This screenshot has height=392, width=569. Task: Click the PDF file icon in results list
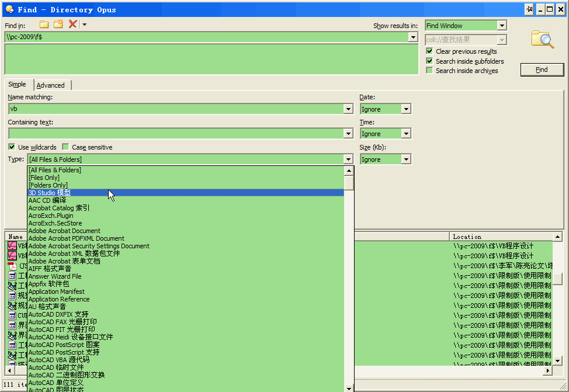[12, 266]
